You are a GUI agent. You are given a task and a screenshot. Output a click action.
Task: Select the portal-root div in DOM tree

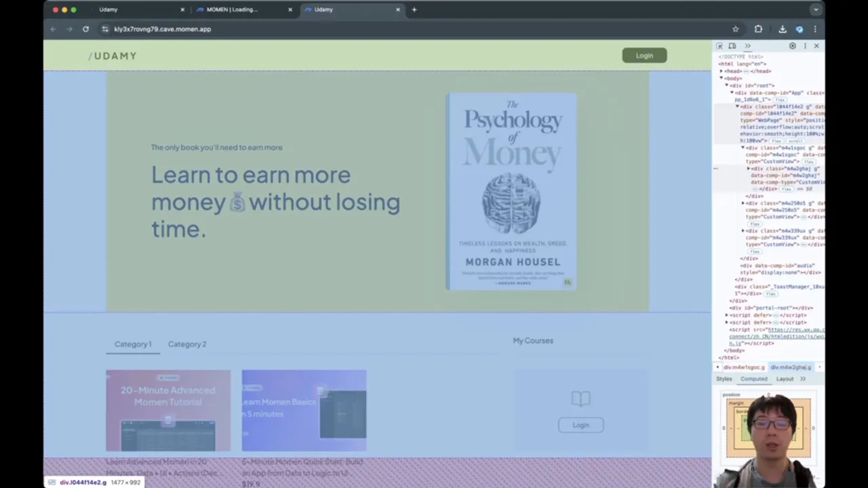pos(771,308)
